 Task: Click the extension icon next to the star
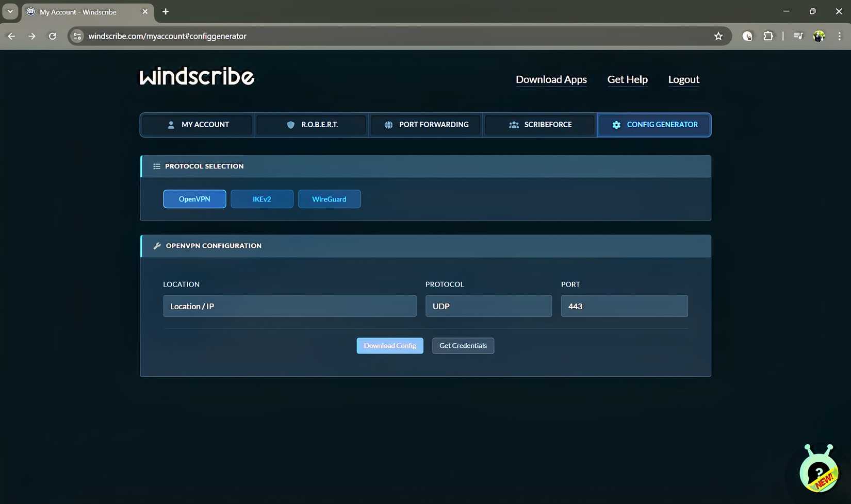tap(747, 36)
